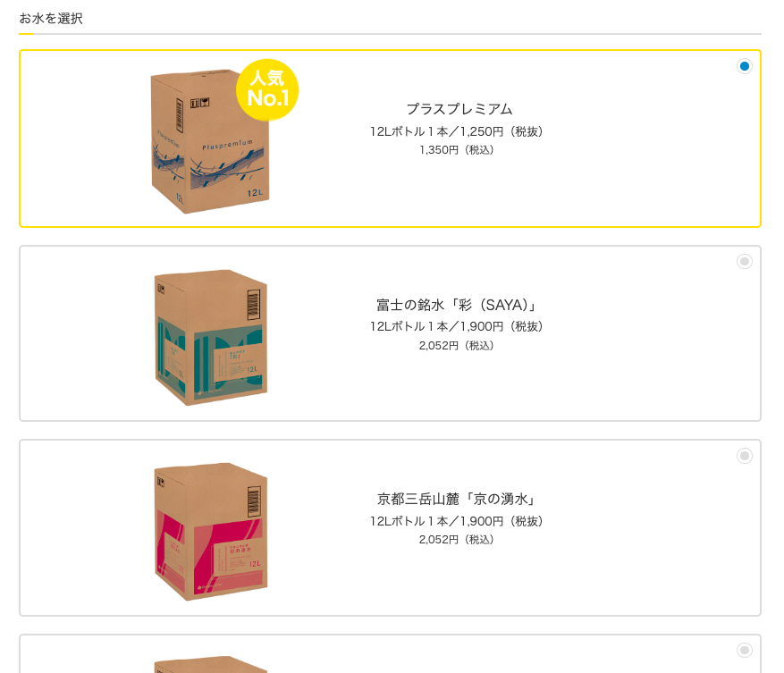Select the プラスプレミアム radio button

click(744, 66)
